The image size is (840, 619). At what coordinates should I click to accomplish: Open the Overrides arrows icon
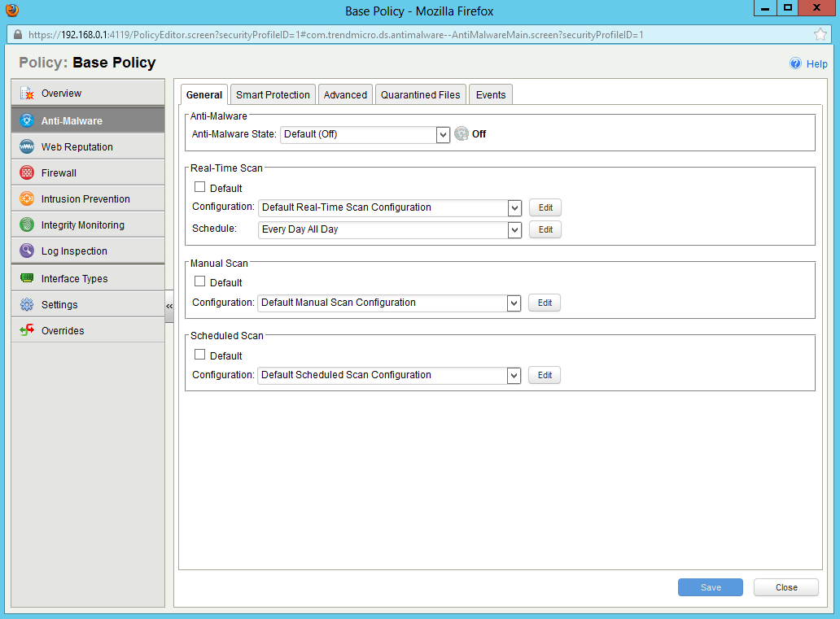(27, 331)
